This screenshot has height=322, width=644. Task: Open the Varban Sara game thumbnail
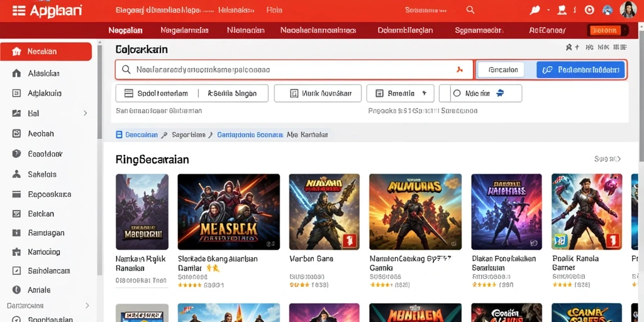[x=325, y=212]
